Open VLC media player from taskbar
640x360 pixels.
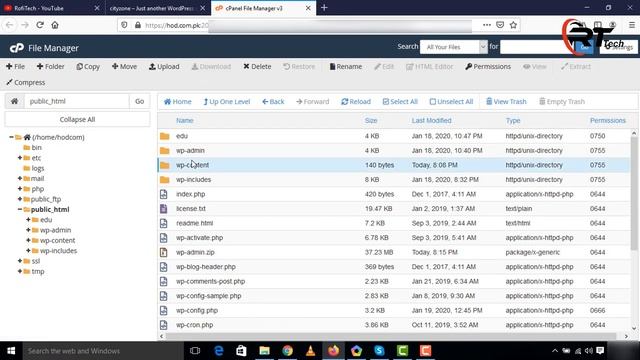(x=310, y=351)
